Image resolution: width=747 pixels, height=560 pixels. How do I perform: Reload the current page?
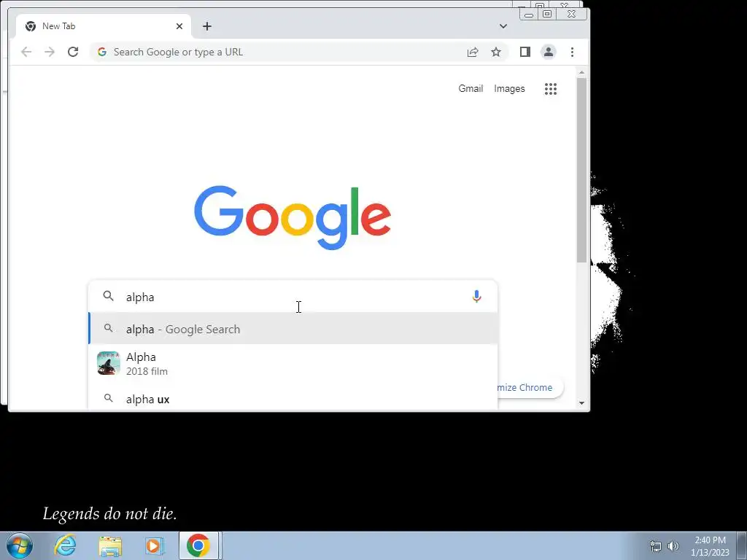(x=73, y=52)
